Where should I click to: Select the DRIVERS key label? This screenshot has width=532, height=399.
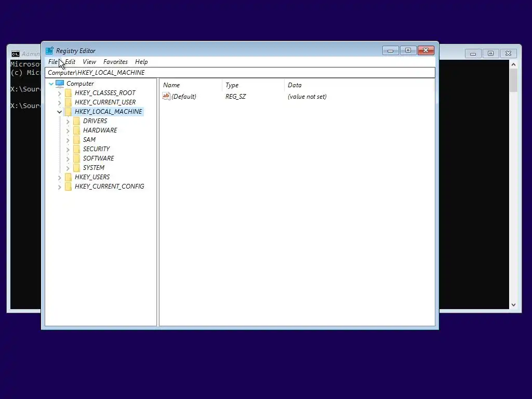(95, 121)
